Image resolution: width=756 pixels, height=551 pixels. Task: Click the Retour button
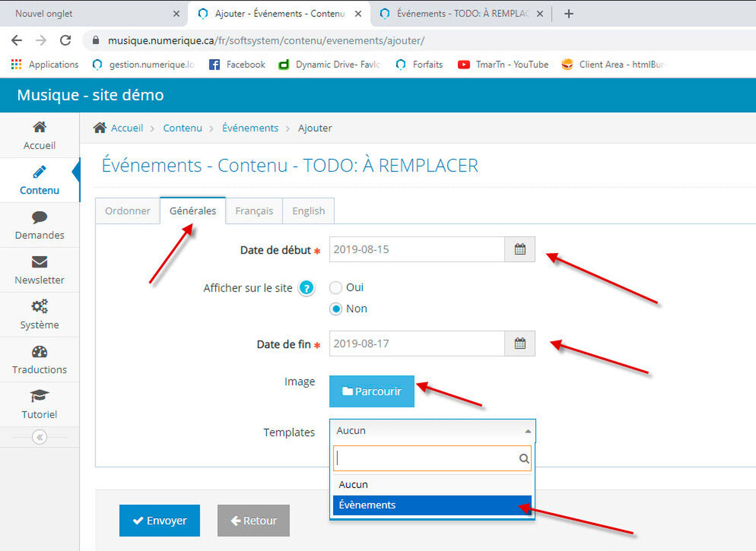click(x=254, y=520)
